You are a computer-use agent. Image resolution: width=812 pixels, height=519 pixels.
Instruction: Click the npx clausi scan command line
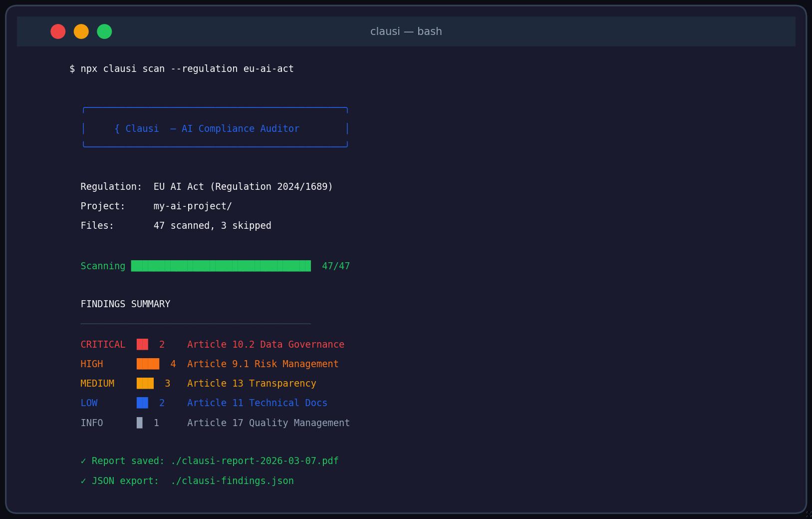click(181, 68)
